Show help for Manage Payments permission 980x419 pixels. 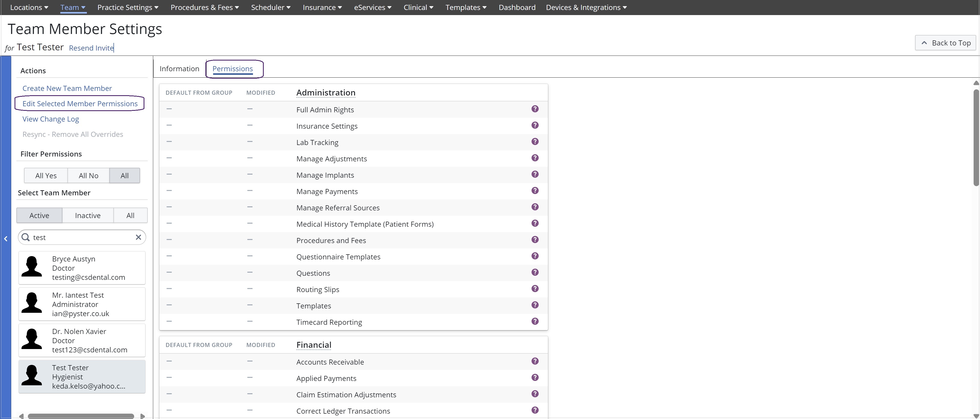[535, 191]
